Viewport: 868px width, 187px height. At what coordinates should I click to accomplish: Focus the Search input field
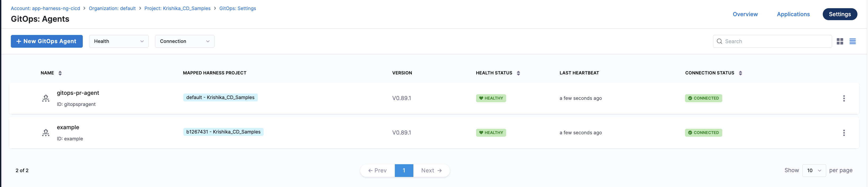775,41
